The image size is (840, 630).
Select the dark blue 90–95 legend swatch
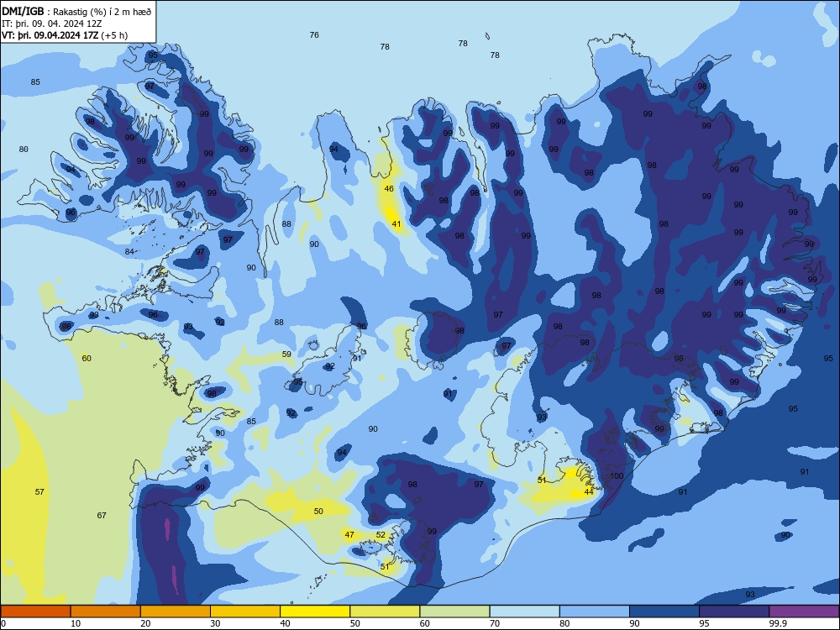click(x=664, y=612)
